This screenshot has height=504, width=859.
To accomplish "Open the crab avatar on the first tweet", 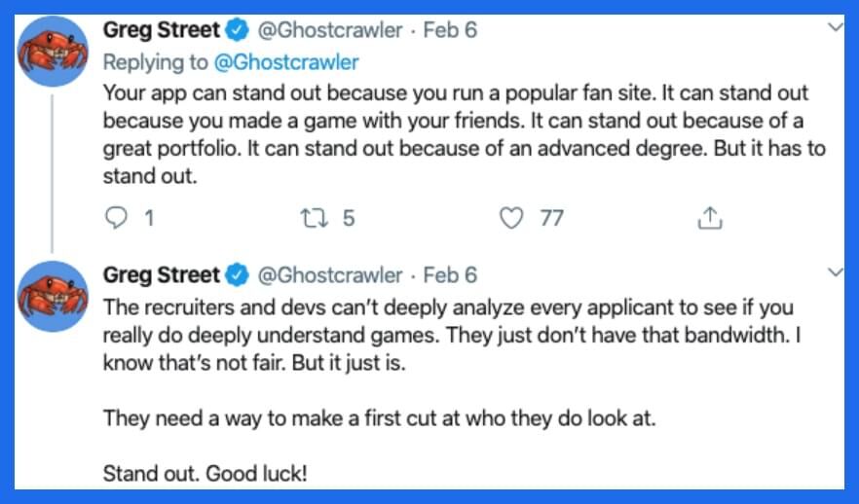I will coord(55,52).
